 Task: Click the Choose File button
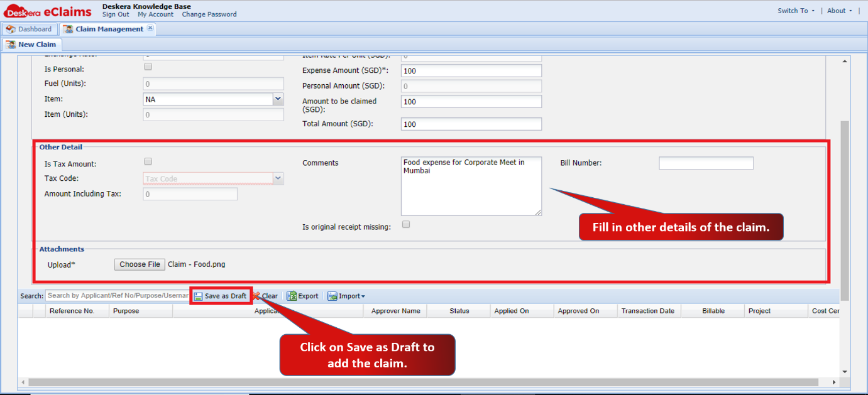pyautogui.click(x=140, y=264)
